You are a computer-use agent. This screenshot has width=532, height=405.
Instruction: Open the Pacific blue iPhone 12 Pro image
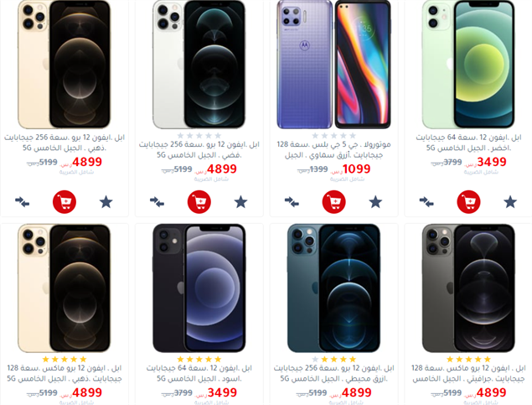333,288
